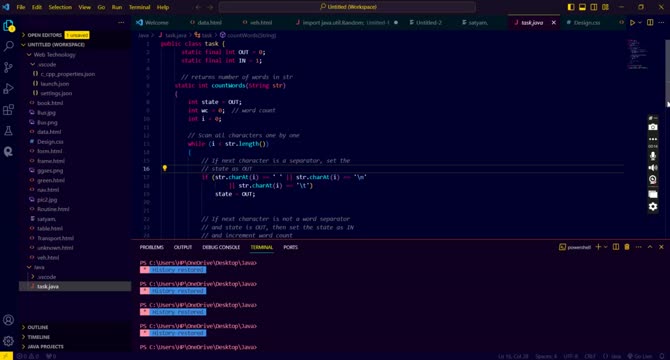Image resolution: width=670 pixels, height=360 pixels.
Task: Run the Java file with play button
Action: (x=632, y=23)
